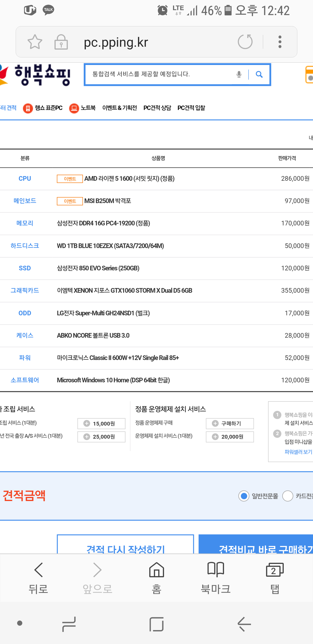Select the CPU category link
The width and height of the screenshot is (313, 644).
[25, 179]
